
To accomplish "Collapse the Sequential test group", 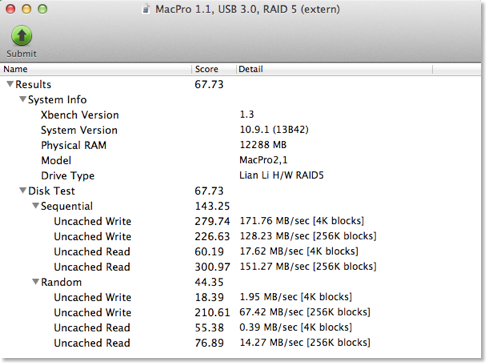I will [x=36, y=206].
